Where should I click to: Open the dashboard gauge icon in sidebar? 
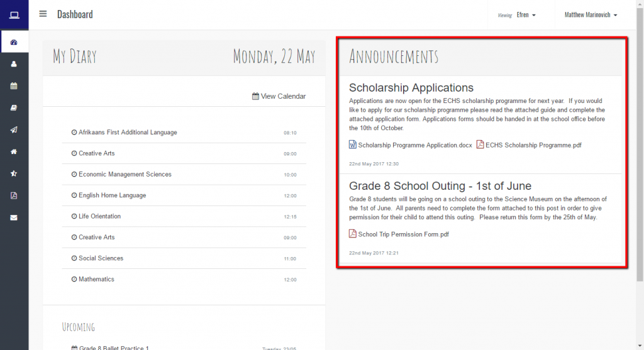point(14,42)
